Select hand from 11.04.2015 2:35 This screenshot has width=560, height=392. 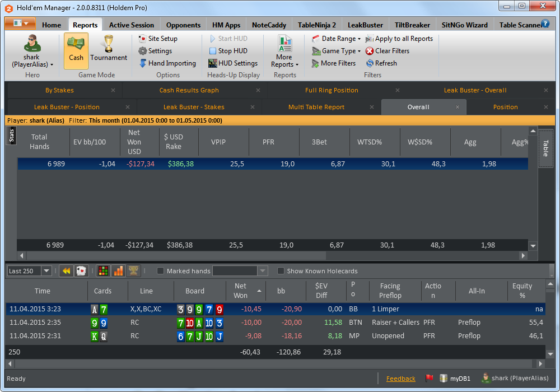275,323
